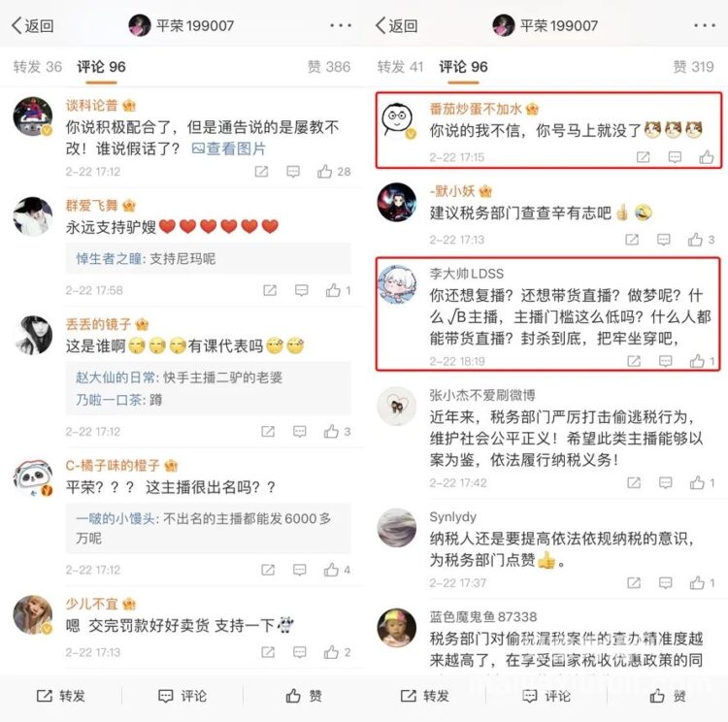Repost the comment by 李大帅LDSS
The height and width of the screenshot is (722, 728).
[634, 361]
